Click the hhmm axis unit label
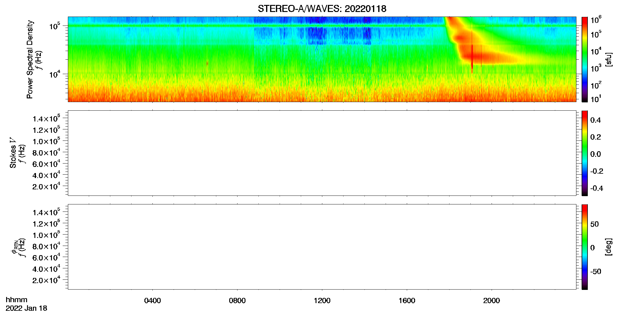 coord(17,300)
